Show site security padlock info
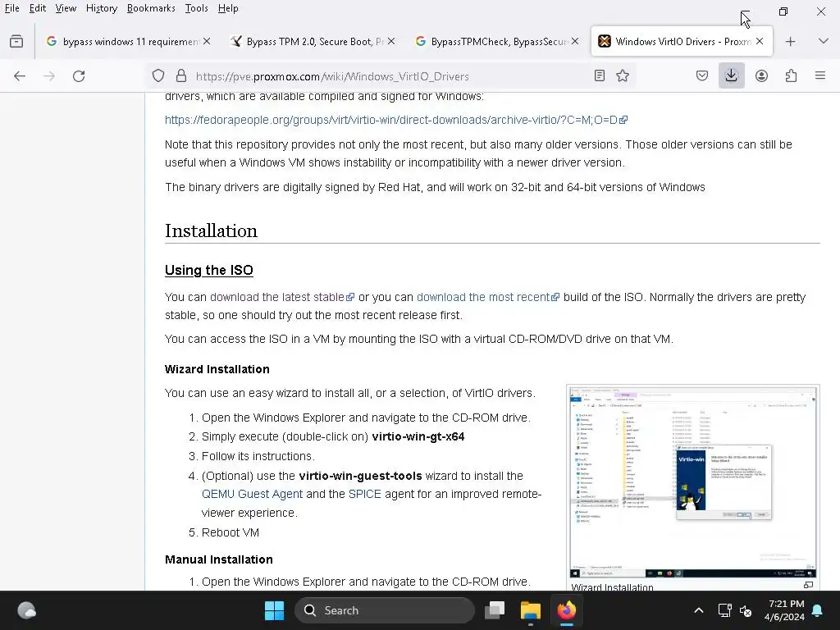This screenshot has width=840, height=630. pyautogui.click(x=181, y=76)
